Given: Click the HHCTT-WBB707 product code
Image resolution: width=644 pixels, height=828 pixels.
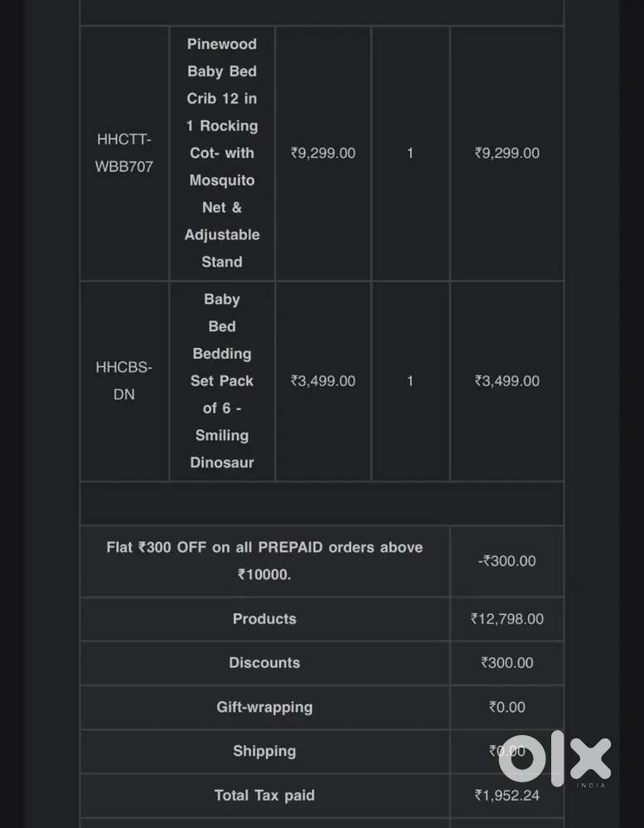Looking at the screenshot, I should pos(124,153).
